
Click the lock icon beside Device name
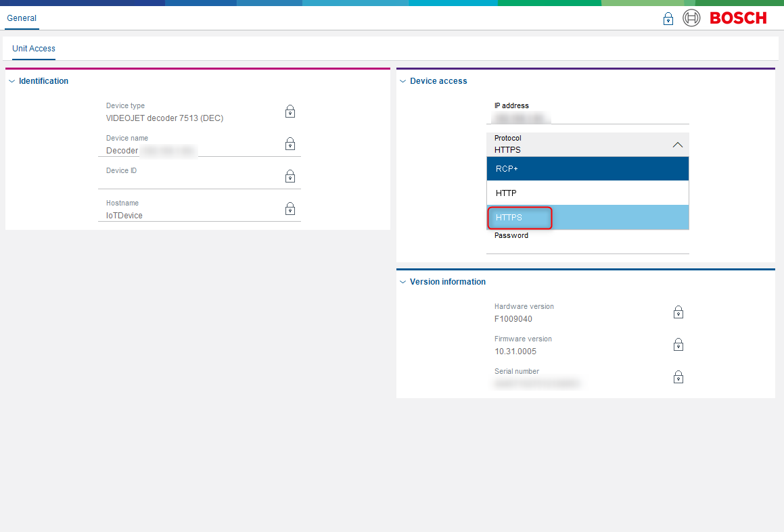click(x=290, y=144)
